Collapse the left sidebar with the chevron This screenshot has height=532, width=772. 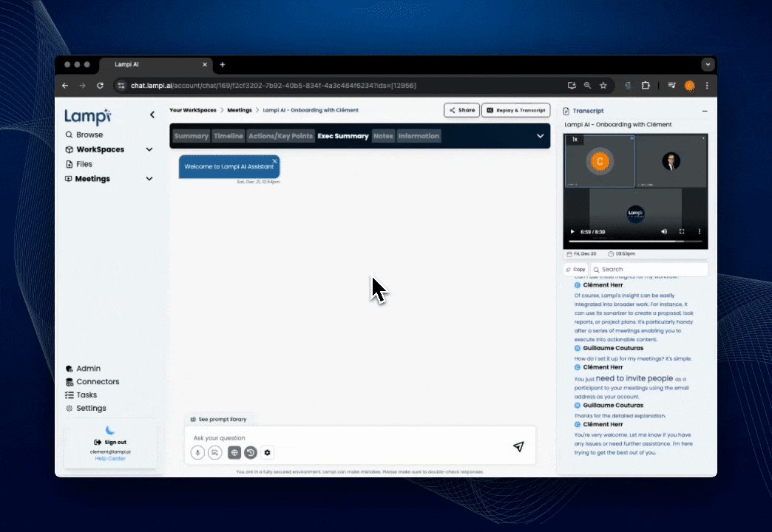(x=152, y=115)
